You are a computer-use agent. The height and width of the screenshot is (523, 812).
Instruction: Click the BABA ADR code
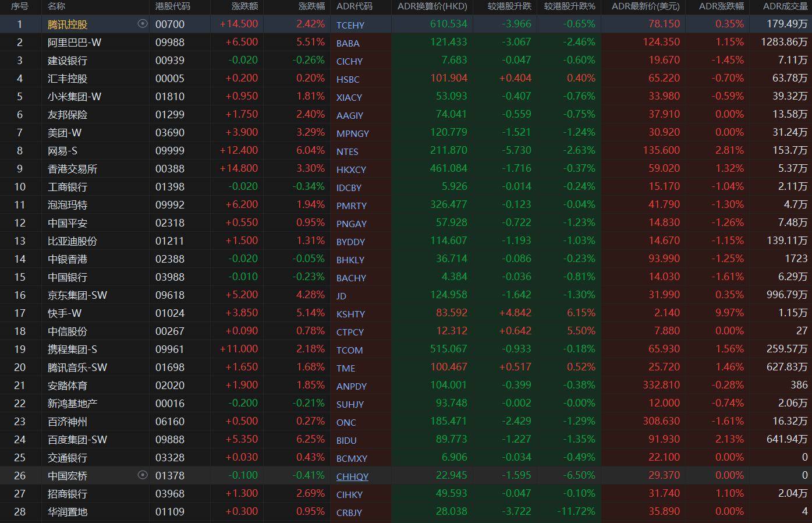click(348, 43)
